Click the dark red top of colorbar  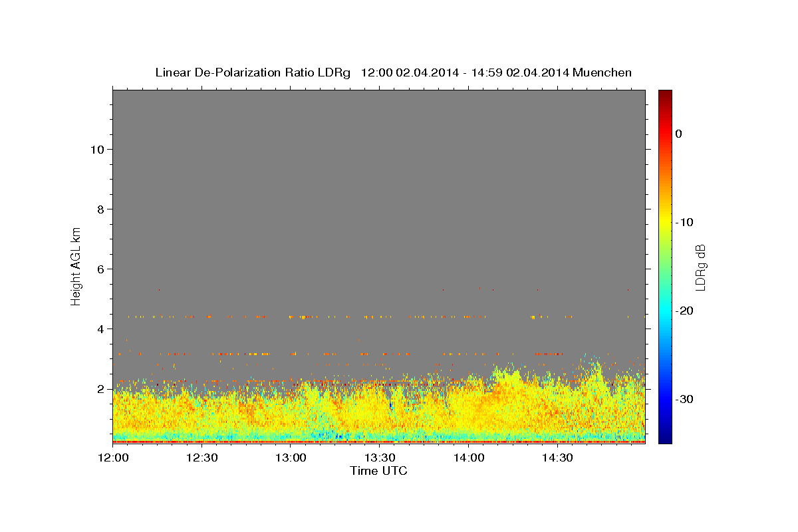pos(665,95)
